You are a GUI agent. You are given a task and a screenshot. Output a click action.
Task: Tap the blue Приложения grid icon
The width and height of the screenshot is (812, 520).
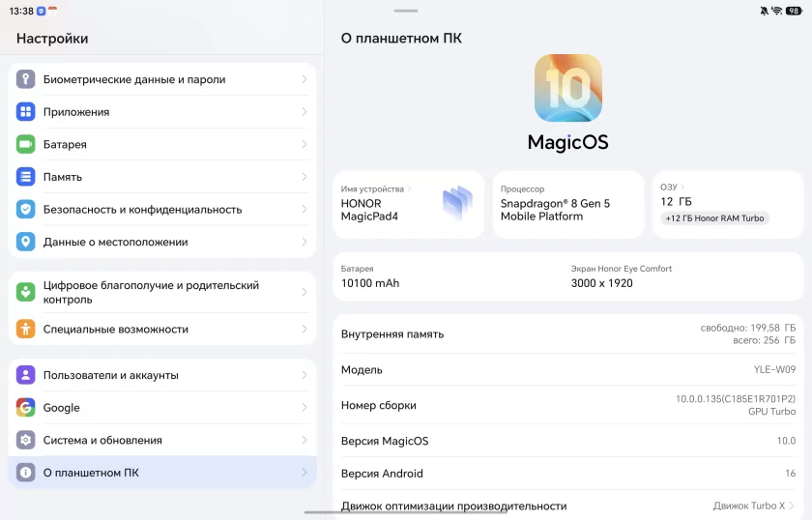pyautogui.click(x=25, y=112)
